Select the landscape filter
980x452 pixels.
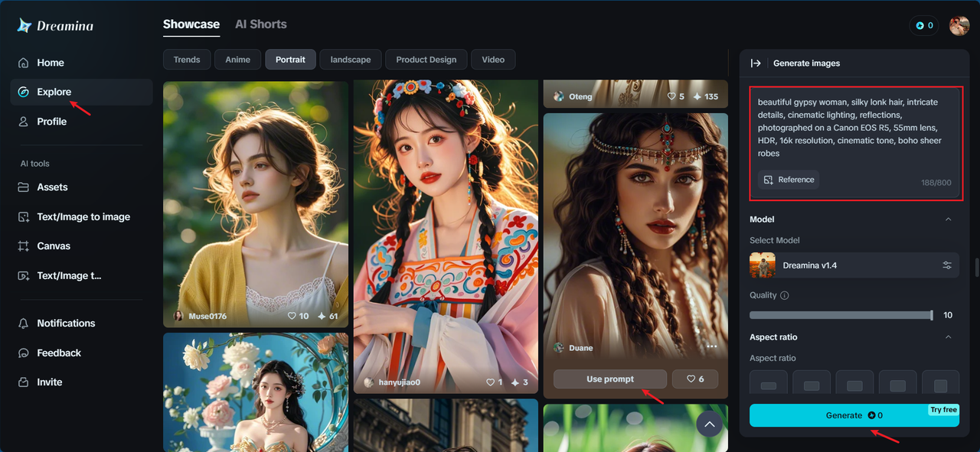pyautogui.click(x=351, y=60)
